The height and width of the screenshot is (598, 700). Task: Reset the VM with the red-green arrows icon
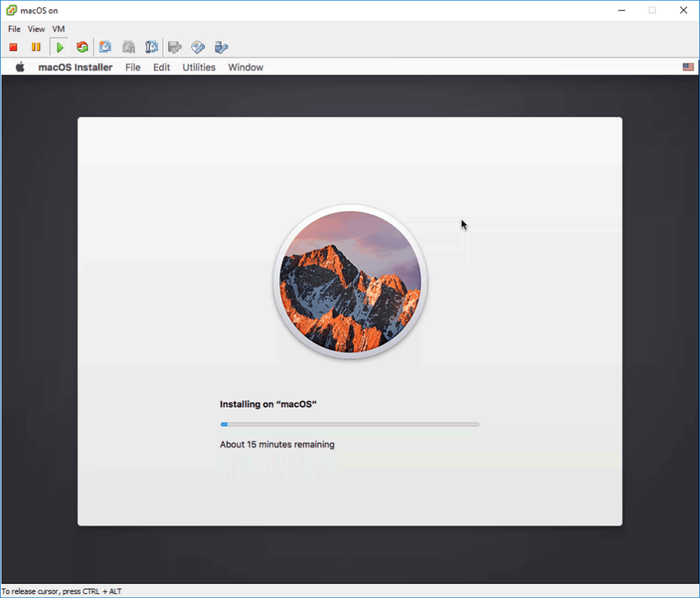point(82,47)
